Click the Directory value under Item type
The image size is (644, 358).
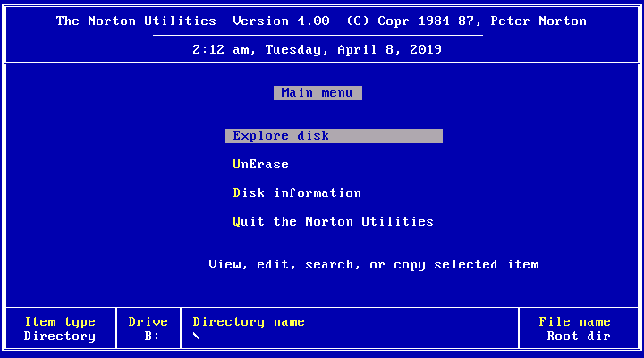[x=60, y=337]
